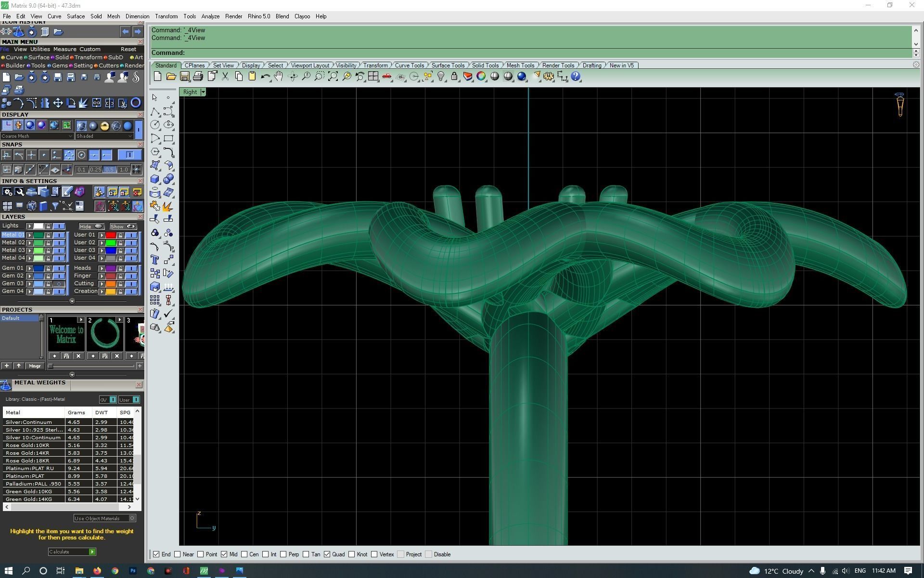Enable the Int osnap checkbox
The width and height of the screenshot is (924, 578).
pyautogui.click(x=265, y=554)
